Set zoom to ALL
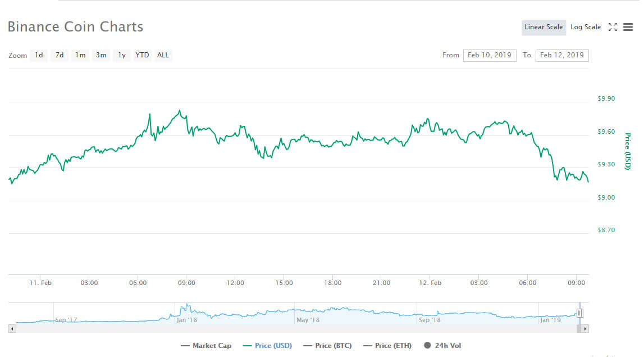Image resolution: width=644 pixels, height=357 pixels. [163, 55]
